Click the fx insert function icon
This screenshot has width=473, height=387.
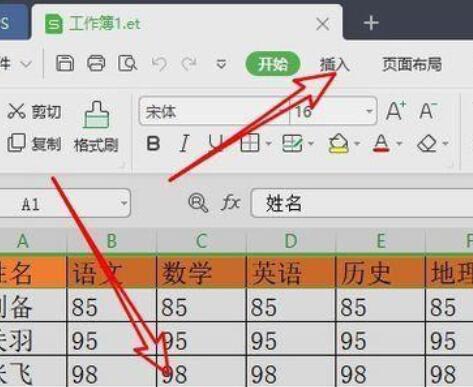coord(230,202)
